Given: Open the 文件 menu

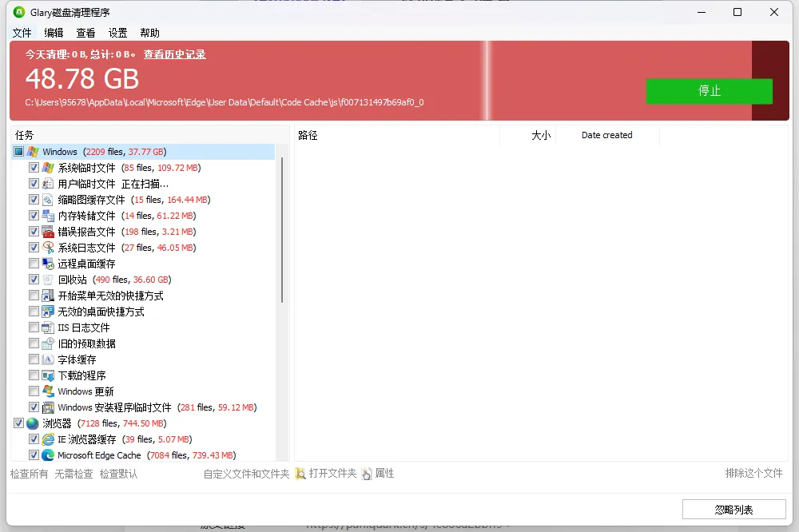Looking at the screenshot, I should point(22,33).
